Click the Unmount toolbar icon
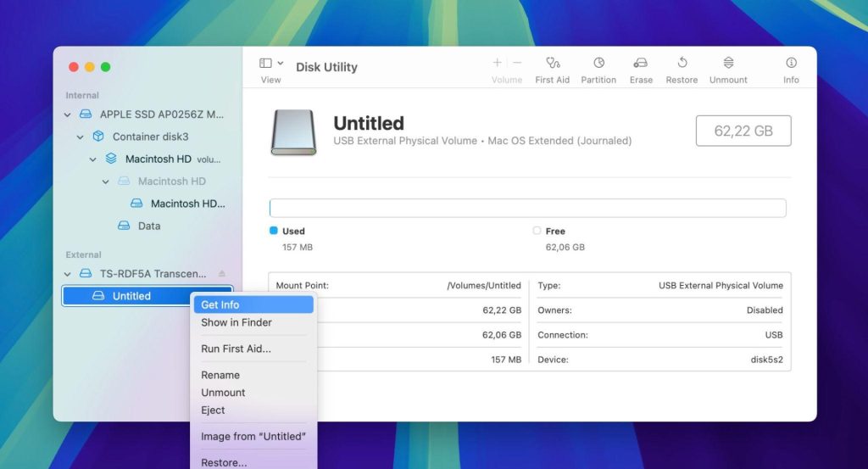868x469 pixels. pyautogui.click(x=728, y=62)
